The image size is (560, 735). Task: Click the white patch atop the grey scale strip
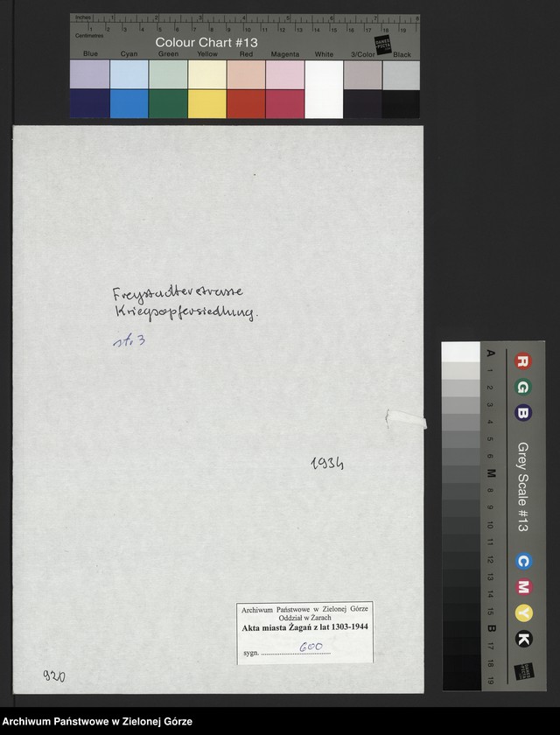(x=460, y=352)
